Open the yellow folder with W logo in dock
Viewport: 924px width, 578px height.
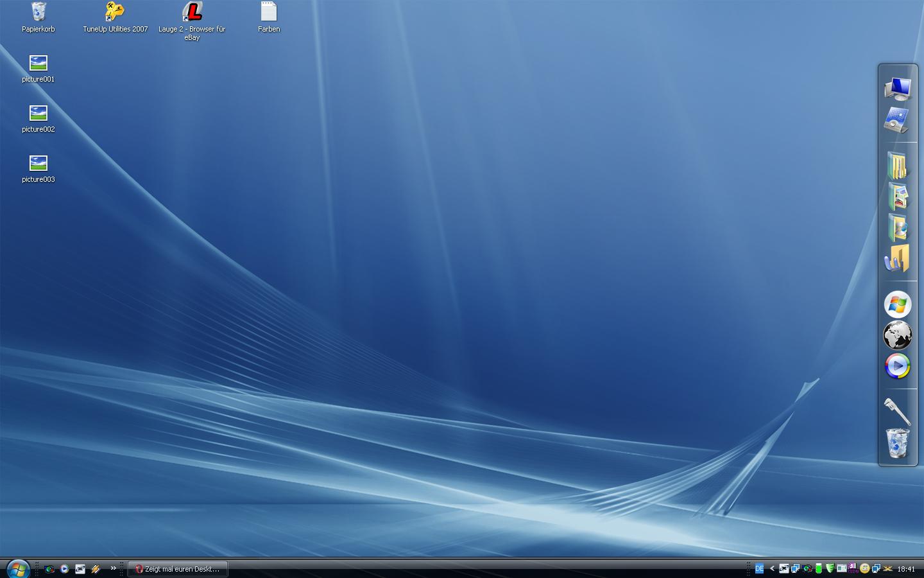[897, 258]
